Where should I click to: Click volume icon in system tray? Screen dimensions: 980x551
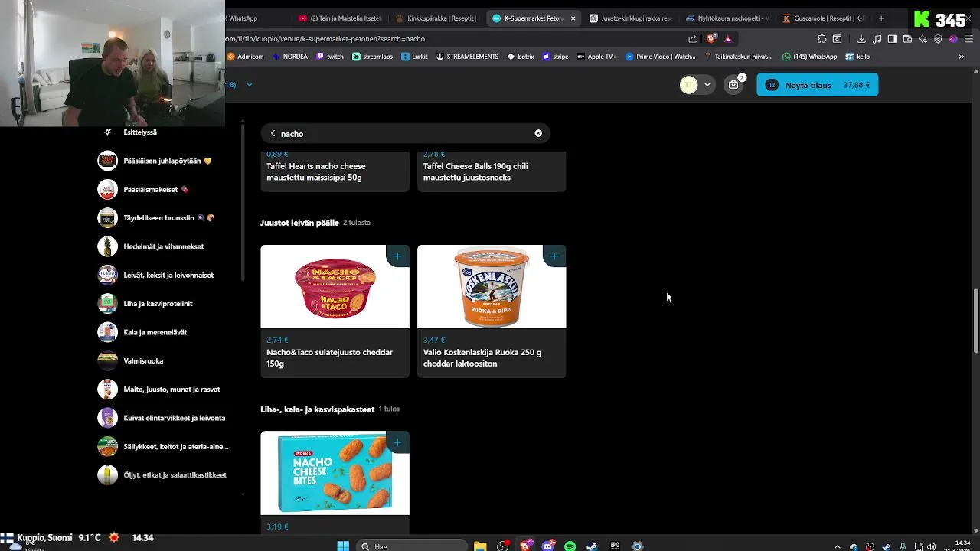tap(932, 546)
